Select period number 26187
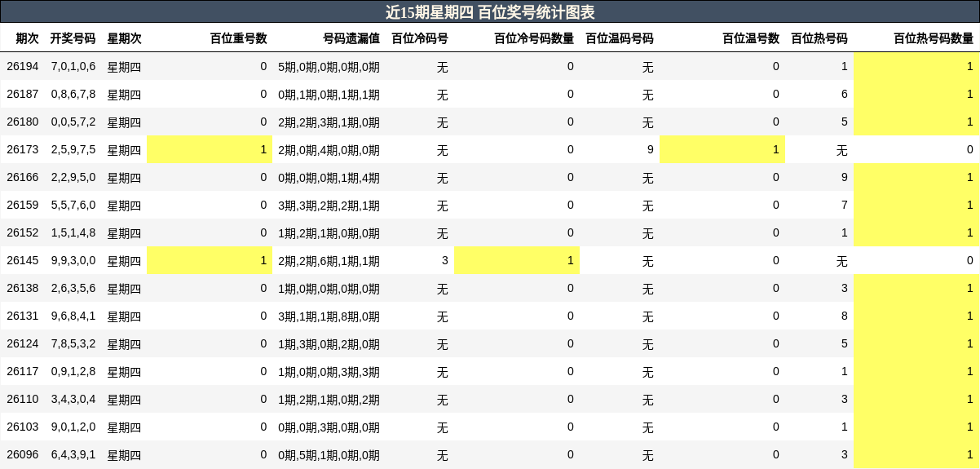This screenshot has height=469, width=980. (x=23, y=94)
